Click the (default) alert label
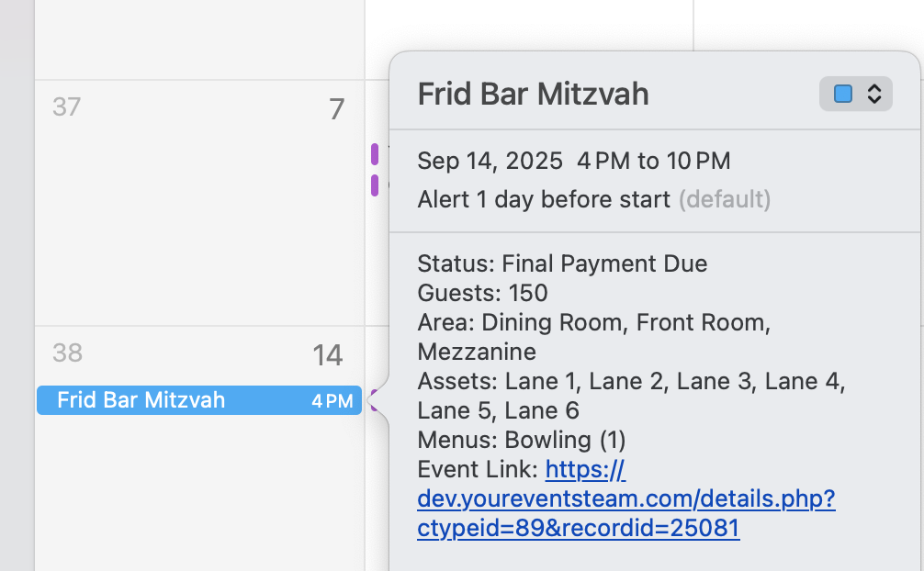This screenshot has height=571, width=924. point(724,199)
